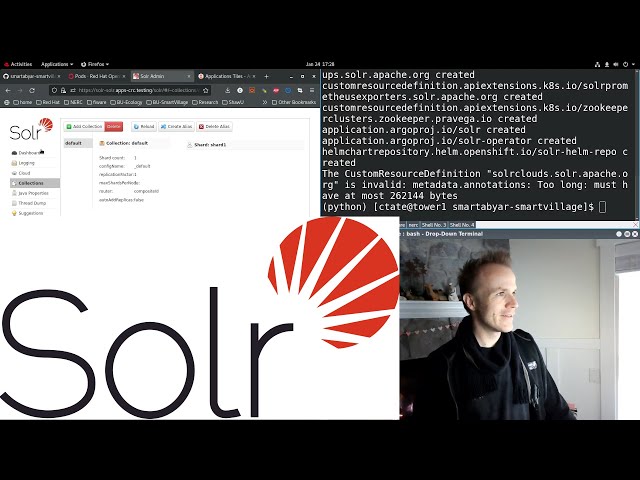
Task: Click the red Delete collection button
Action: [113, 127]
